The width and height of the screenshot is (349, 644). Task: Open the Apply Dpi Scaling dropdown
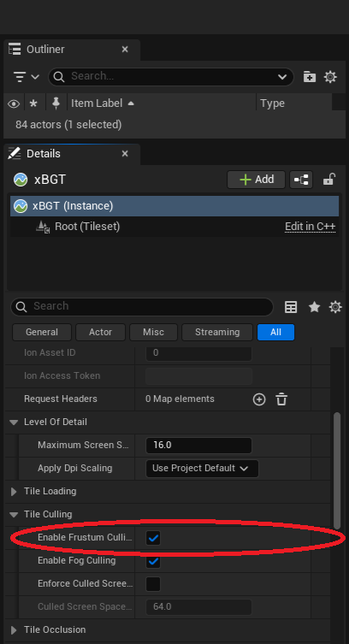click(x=202, y=468)
